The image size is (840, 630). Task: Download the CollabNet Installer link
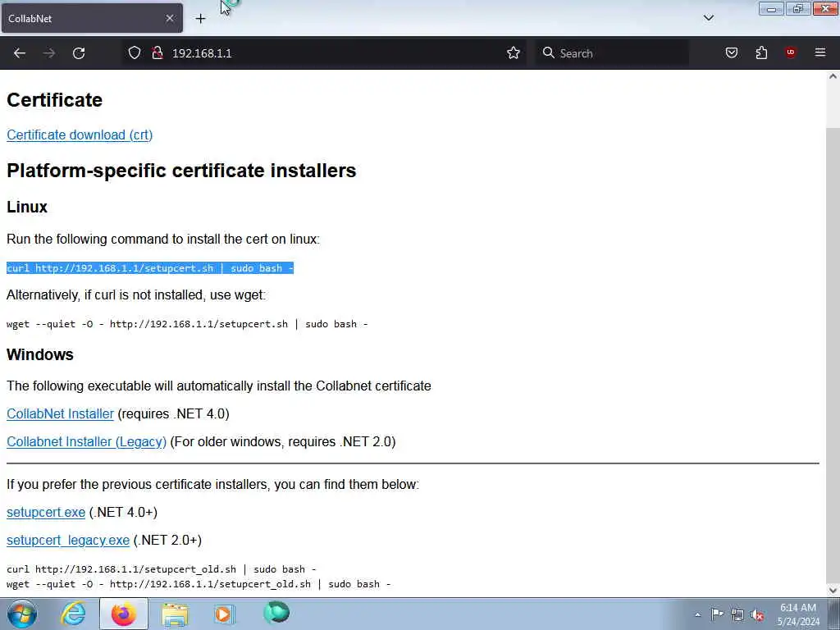click(60, 413)
